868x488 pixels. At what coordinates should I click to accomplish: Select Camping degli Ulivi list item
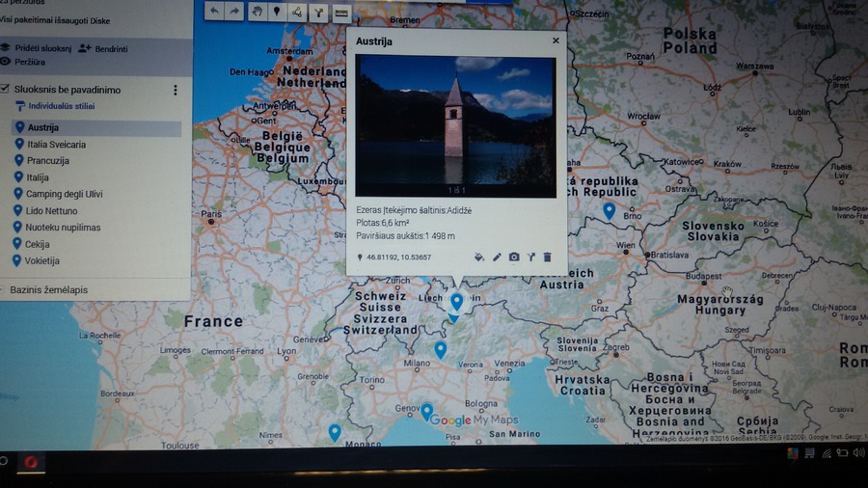click(64, 194)
